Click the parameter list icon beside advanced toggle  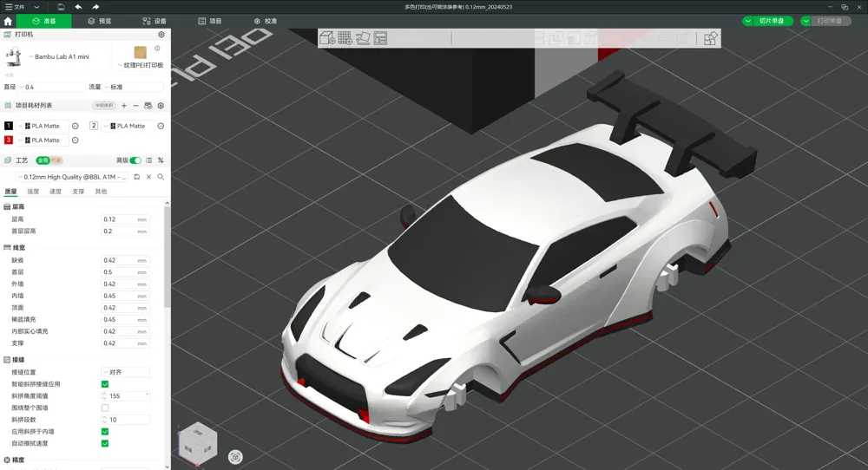click(148, 160)
